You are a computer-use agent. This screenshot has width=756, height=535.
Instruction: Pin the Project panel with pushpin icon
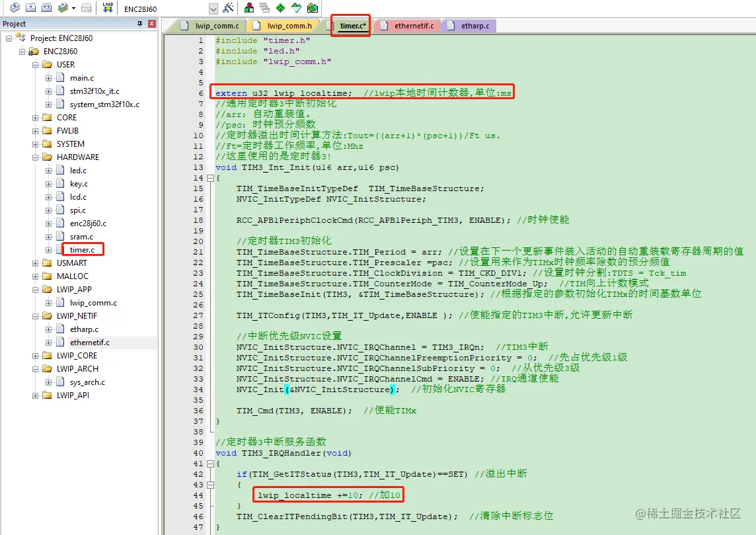click(x=140, y=24)
